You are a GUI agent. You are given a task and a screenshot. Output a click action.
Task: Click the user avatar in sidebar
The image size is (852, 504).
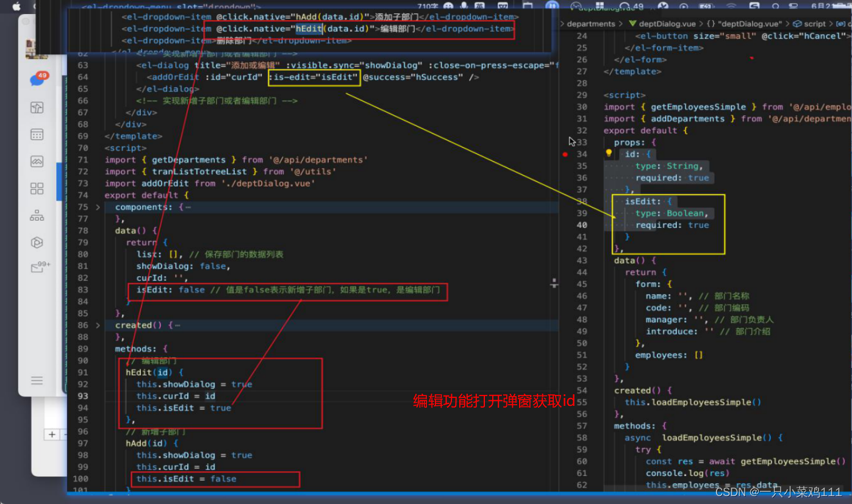(x=32, y=51)
